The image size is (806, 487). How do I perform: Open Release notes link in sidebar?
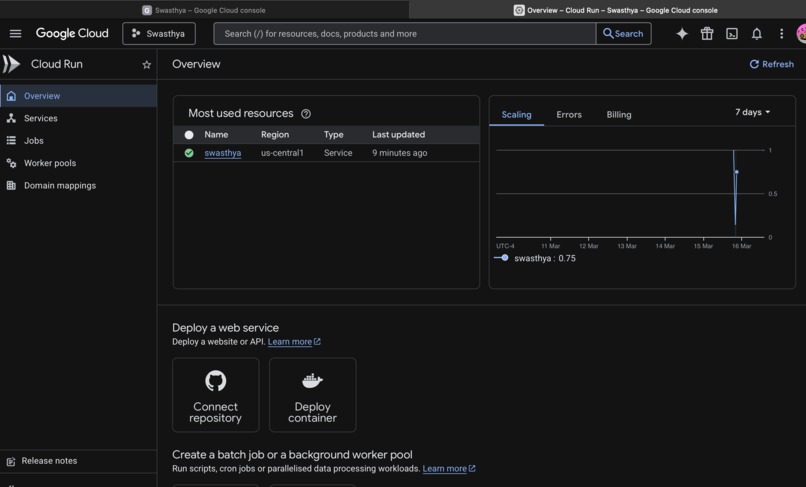click(x=78, y=461)
